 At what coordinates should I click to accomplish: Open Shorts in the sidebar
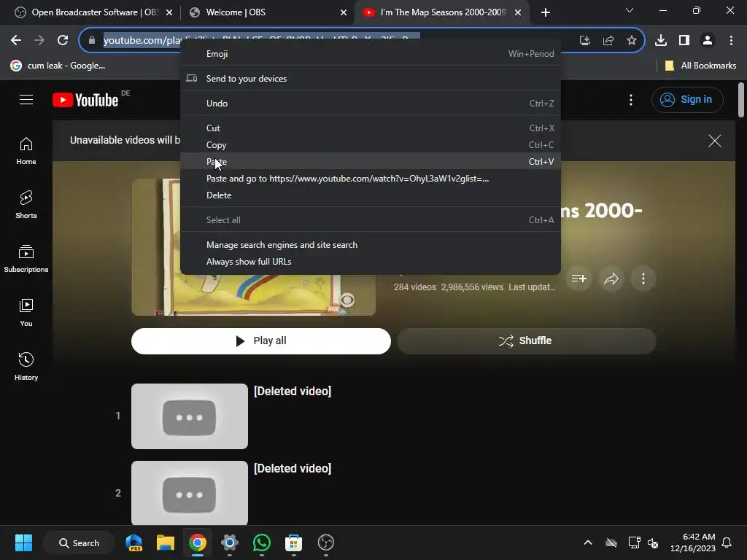(x=26, y=205)
